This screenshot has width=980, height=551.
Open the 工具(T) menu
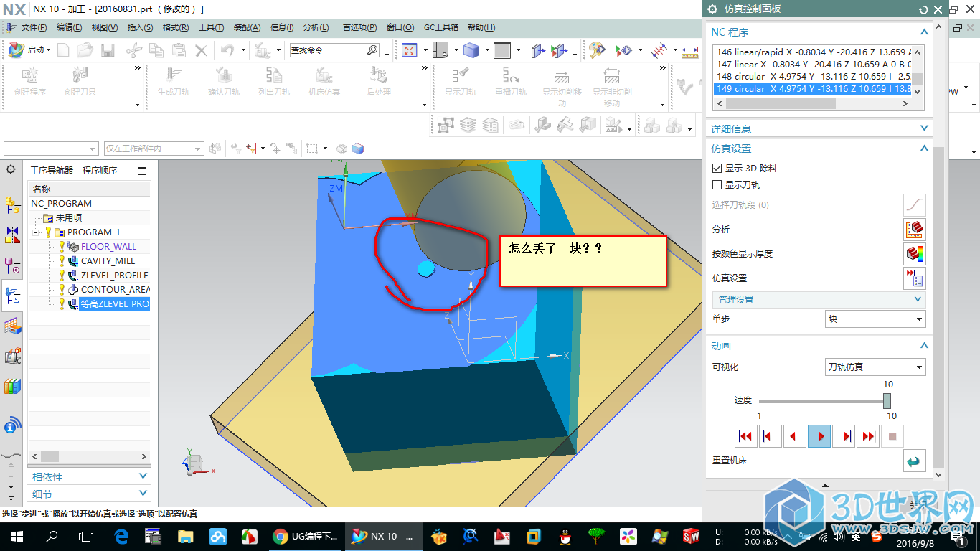(x=211, y=28)
